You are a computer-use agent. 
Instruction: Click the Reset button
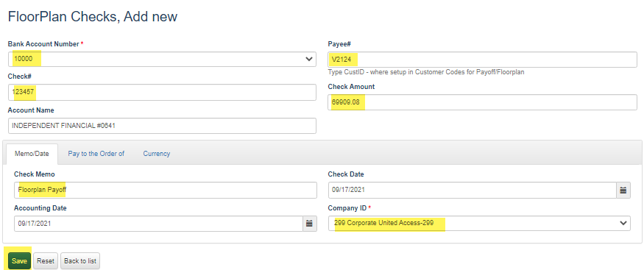pyautogui.click(x=46, y=261)
